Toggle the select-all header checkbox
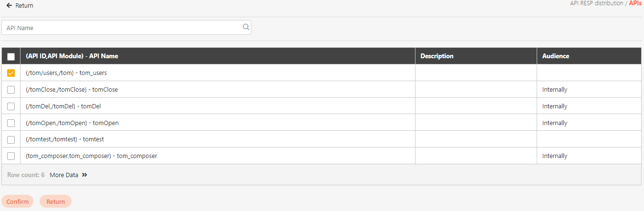This screenshot has width=644, height=211. [x=11, y=56]
